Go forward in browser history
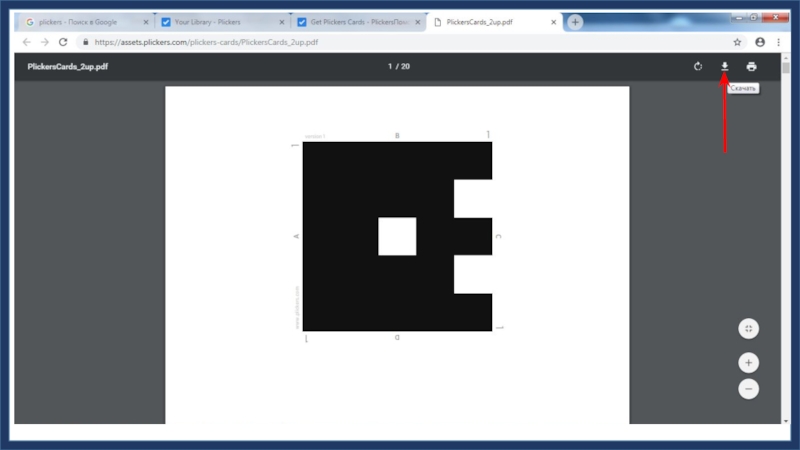 (45, 42)
